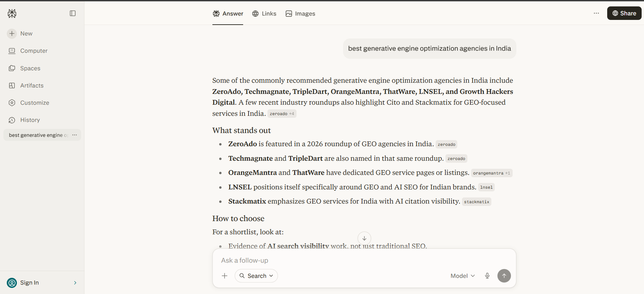Click the Answer tab's icon
Viewport: 644px width, 294px height.
216,14
